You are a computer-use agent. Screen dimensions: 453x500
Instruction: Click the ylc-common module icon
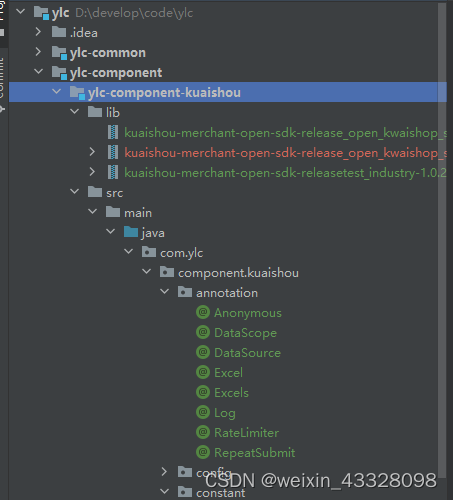pos(60,53)
